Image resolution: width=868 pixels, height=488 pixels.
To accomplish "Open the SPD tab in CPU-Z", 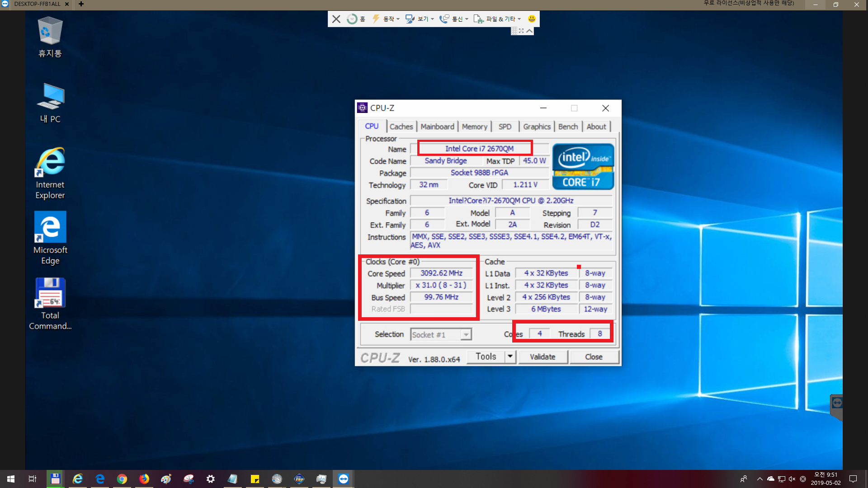I will (x=505, y=127).
